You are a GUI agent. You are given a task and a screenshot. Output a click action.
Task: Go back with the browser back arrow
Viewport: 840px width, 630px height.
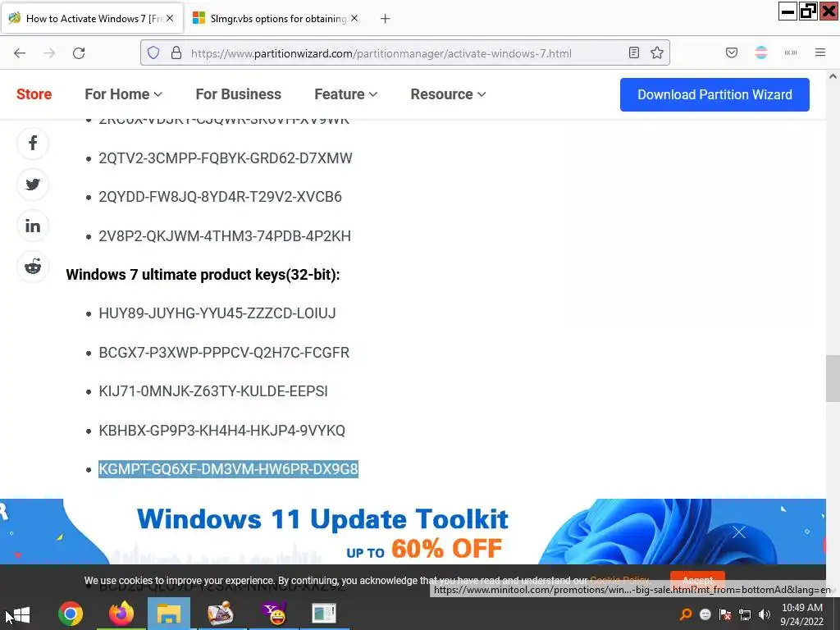(x=20, y=53)
